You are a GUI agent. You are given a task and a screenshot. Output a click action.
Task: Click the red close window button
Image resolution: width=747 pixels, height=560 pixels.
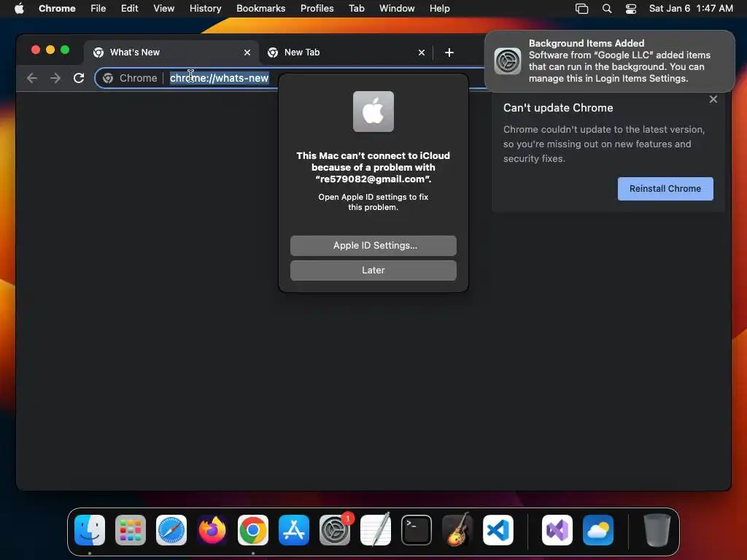pyautogui.click(x=36, y=50)
